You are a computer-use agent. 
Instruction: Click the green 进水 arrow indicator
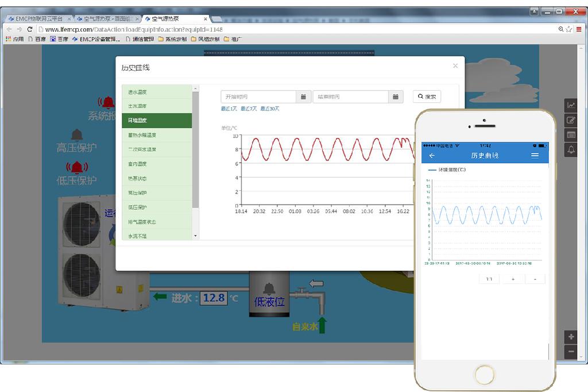(160, 297)
